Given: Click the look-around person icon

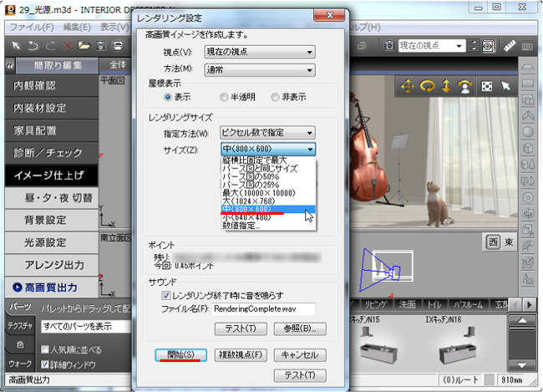Looking at the screenshot, I should coord(465,85).
